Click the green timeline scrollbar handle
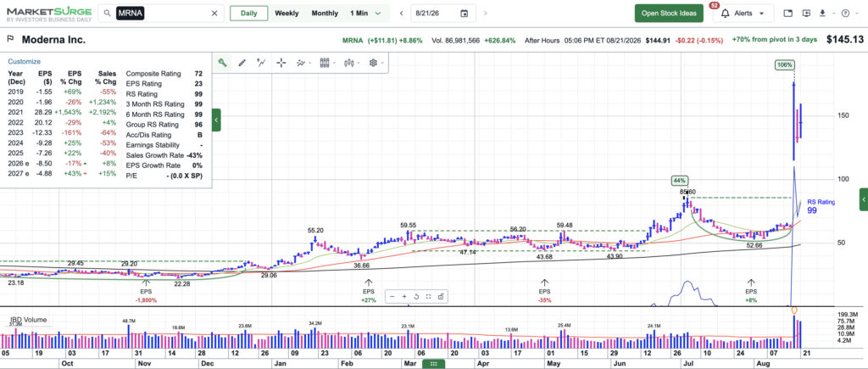 pyautogui.click(x=433, y=364)
